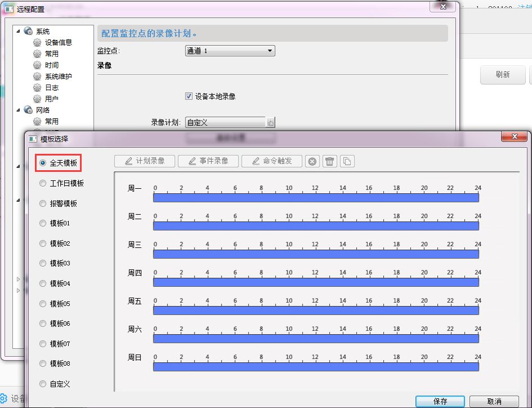Toggle the 设备本地录像 checkbox
Viewport: 532px width, 408px height.
189,96
